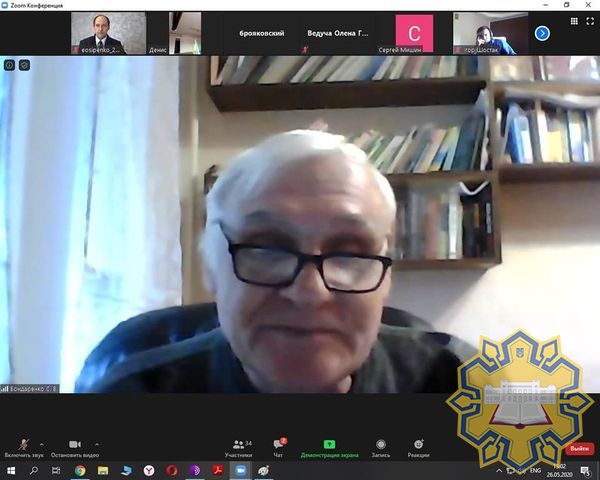The width and height of the screenshot is (600, 480).
Task: Unmute microphone with Включить звук button
Action: coord(23,447)
